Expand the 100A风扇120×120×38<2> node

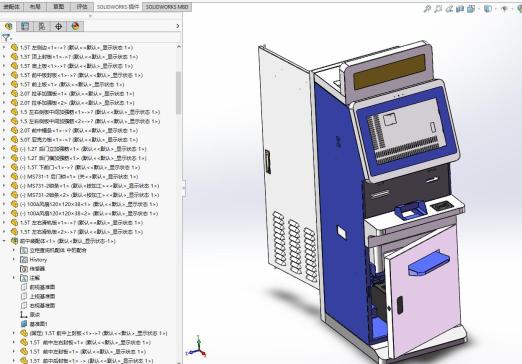(x=4, y=213)
